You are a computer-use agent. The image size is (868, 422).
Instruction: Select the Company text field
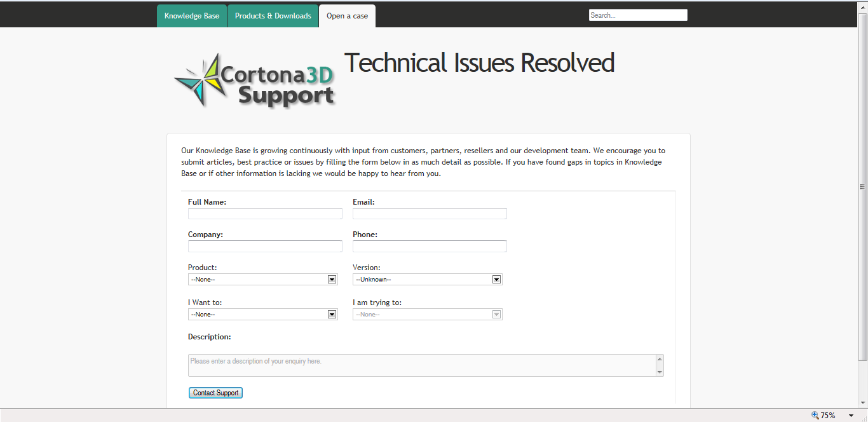point(265,246)
